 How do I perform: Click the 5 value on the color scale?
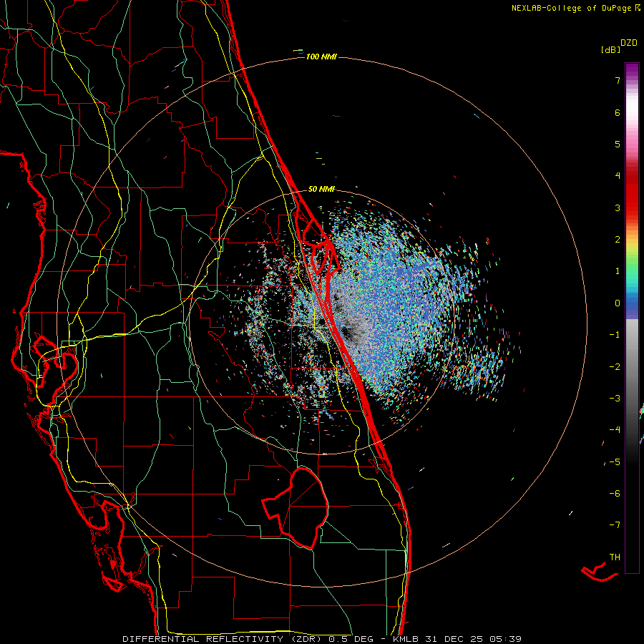(618, 144)
